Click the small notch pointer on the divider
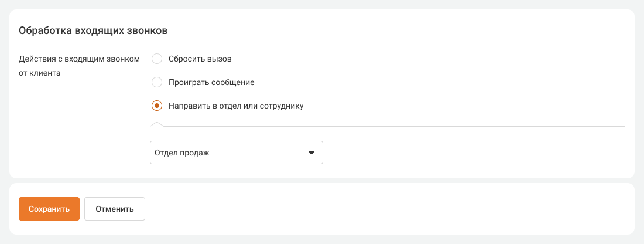Viewport: 644px width, 244px height. pyautogui.click(x=157, y=124)
